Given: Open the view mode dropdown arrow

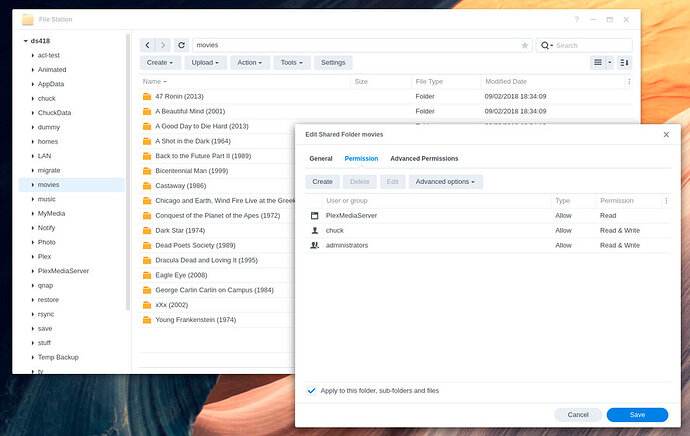Looking at the screenshot, I should [x=609, y=62].
